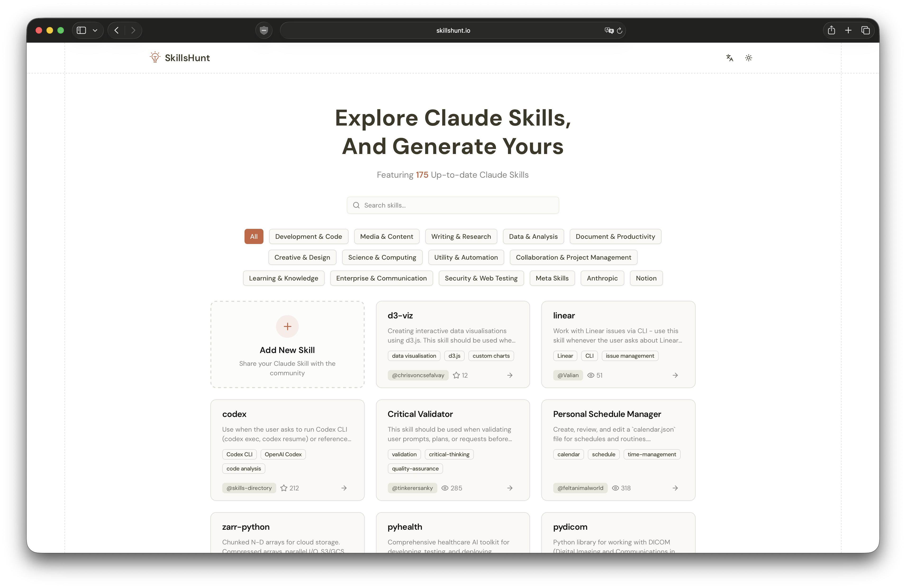Click the SkillsHunt lightbulb logo
The image size is (906, 588).
[154, 58]
